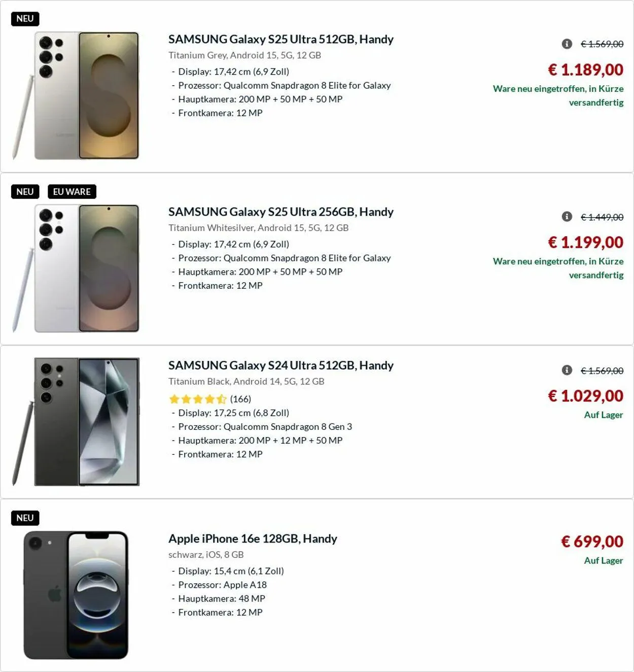The width and height of the screenshot is (634, 672).
Task: Click info icon beside S25 Ultra 256GB price
Action: pyautogui.click(x=567, y=217)
